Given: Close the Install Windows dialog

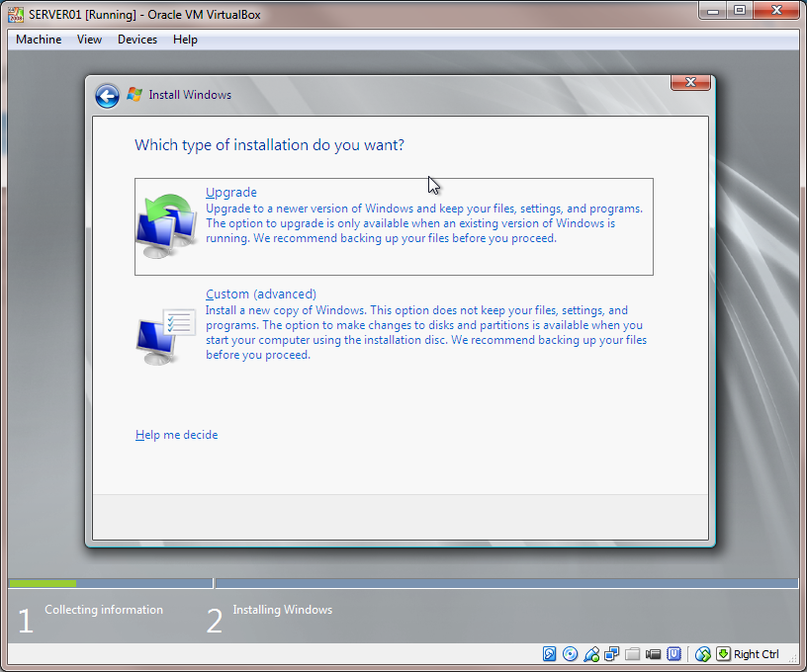Looking at the screenshot, I should [x=690, y=82].
